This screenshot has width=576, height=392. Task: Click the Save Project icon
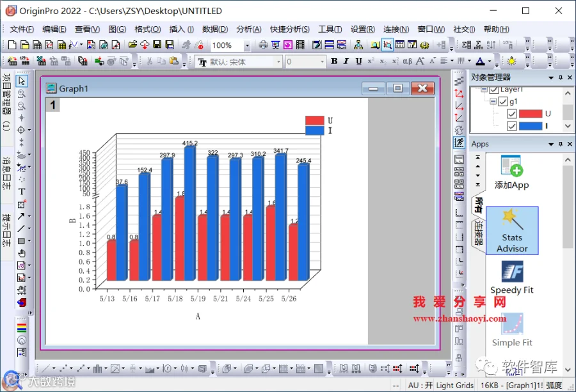click(157, 45)
